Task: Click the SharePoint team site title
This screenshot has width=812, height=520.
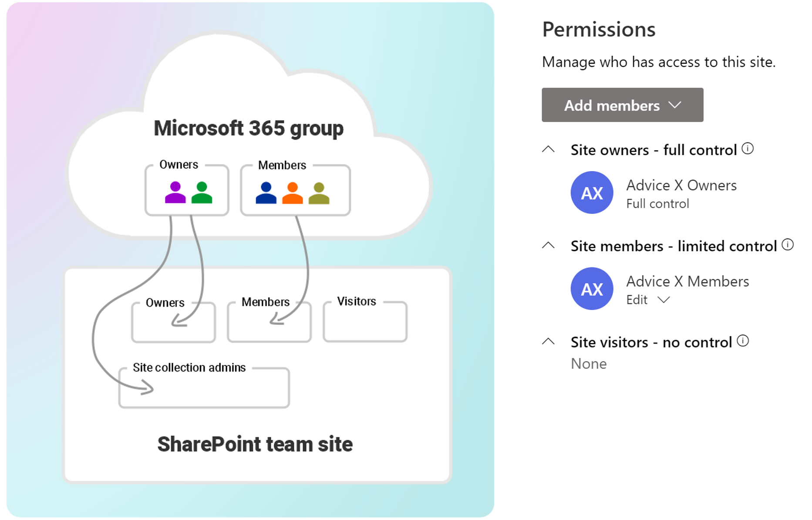Action: click(x=255, y=444)
